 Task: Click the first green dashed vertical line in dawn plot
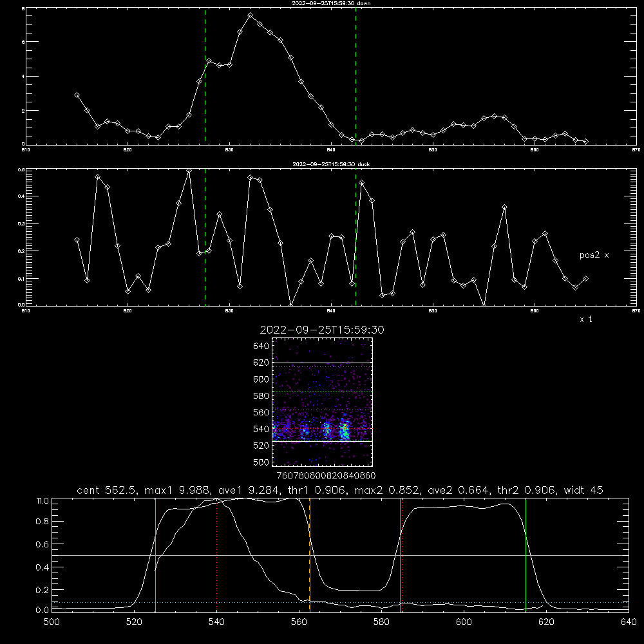[x=205, y=76]
